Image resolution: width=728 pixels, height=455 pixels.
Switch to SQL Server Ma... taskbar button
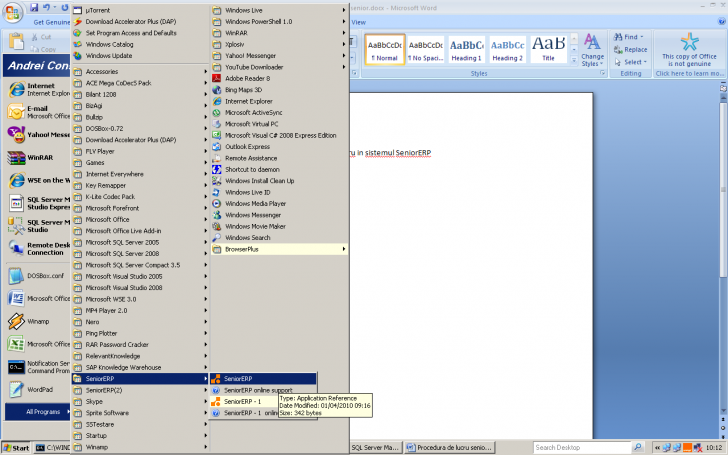point(375,448)
